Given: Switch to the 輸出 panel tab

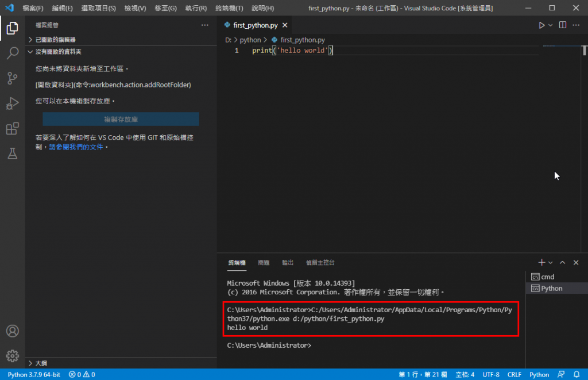Looking at the screenshot, I should pyautogui.click(x=288, y=263).
